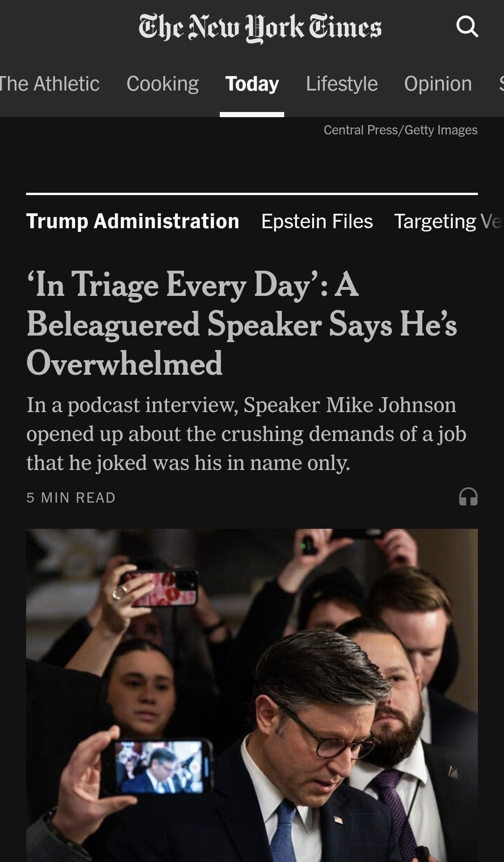Click the podcast interview summary text
Image resolution: width=504 pixels, height=862 pixels.
(x=246, y=434)
